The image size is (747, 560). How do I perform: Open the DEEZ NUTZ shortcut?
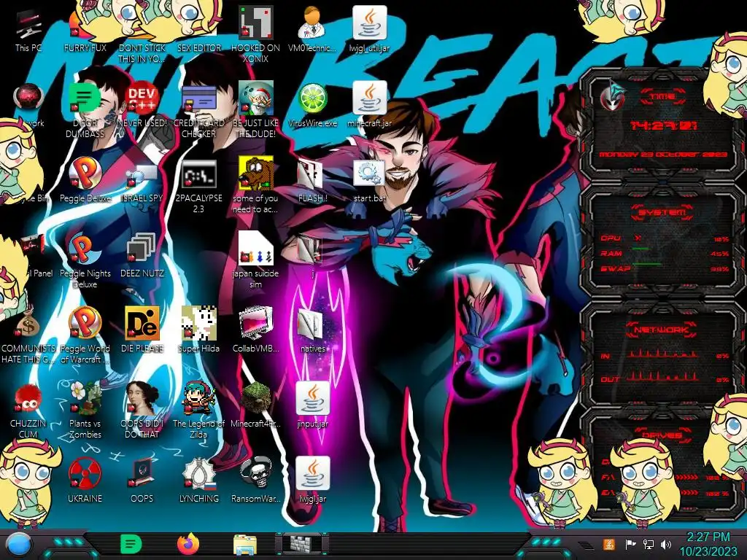pyautogui.click(x=142, y=254)
